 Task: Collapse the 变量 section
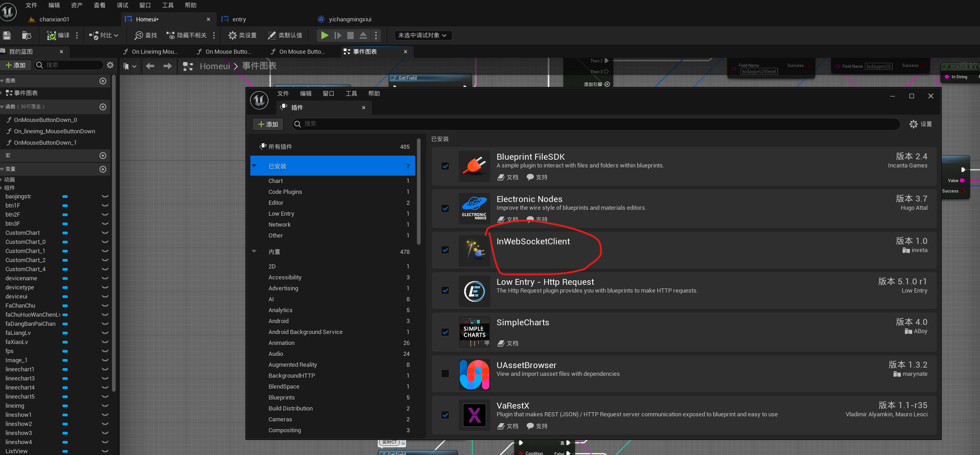[2, 169]
